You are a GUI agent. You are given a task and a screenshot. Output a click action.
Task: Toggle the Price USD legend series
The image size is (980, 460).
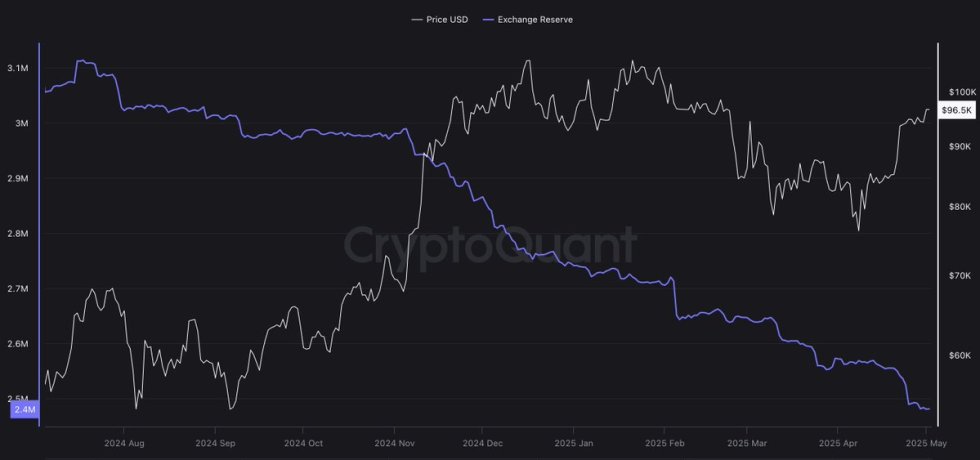[x=446, y=19]
